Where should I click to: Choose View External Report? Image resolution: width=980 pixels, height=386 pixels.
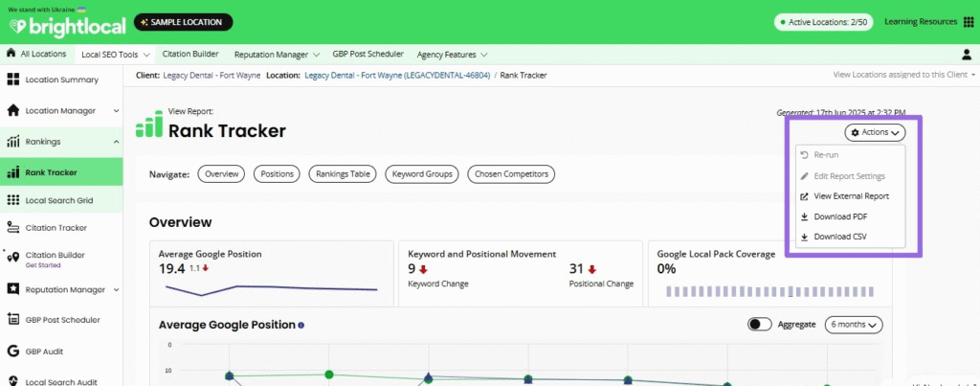pos(850,196)
